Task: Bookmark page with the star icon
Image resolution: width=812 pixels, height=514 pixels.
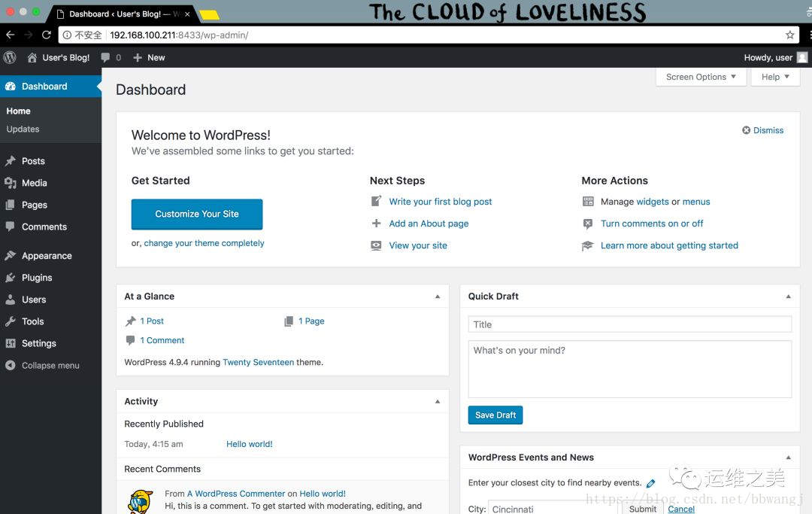Action: click(789, 35)
